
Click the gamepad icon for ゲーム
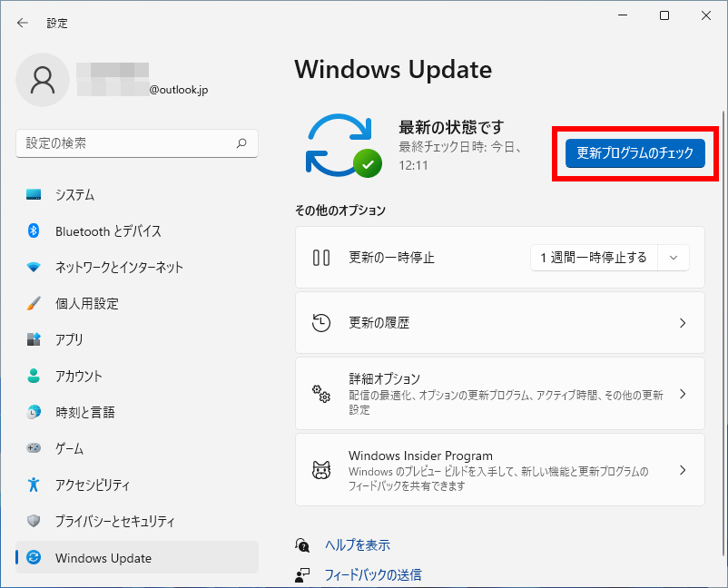34,448
